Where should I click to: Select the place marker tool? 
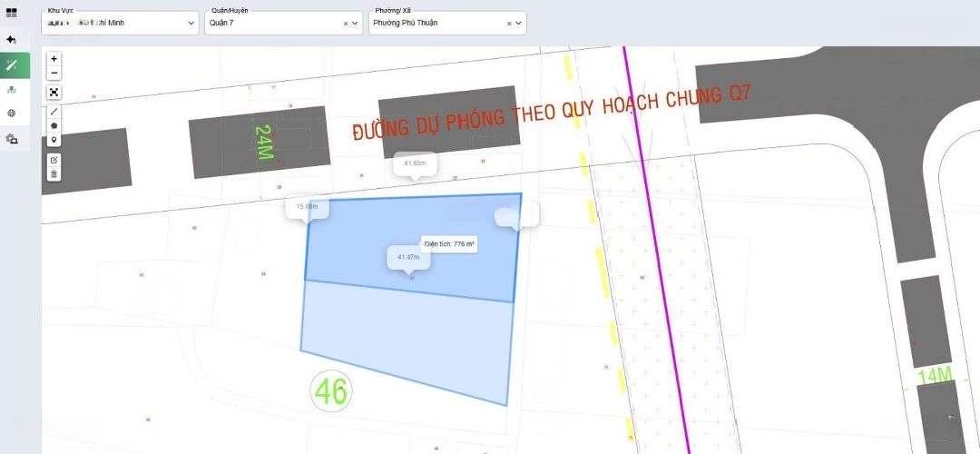54,140
